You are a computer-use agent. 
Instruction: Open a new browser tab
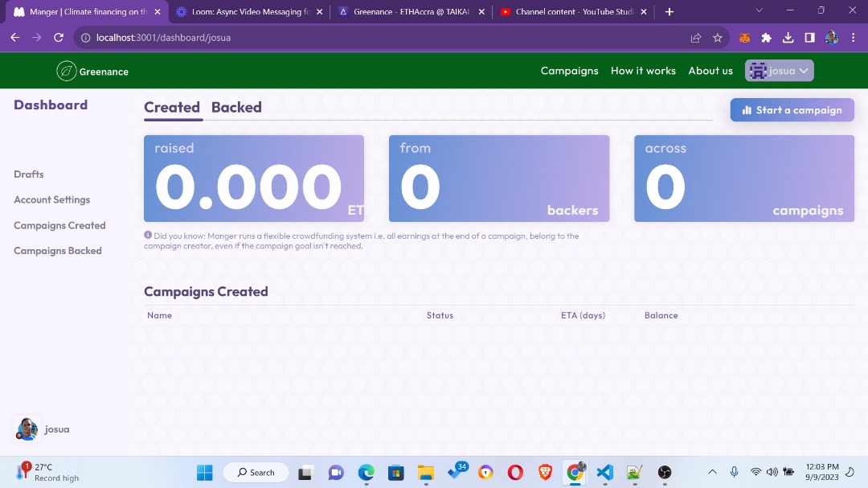tap(669, 11)
